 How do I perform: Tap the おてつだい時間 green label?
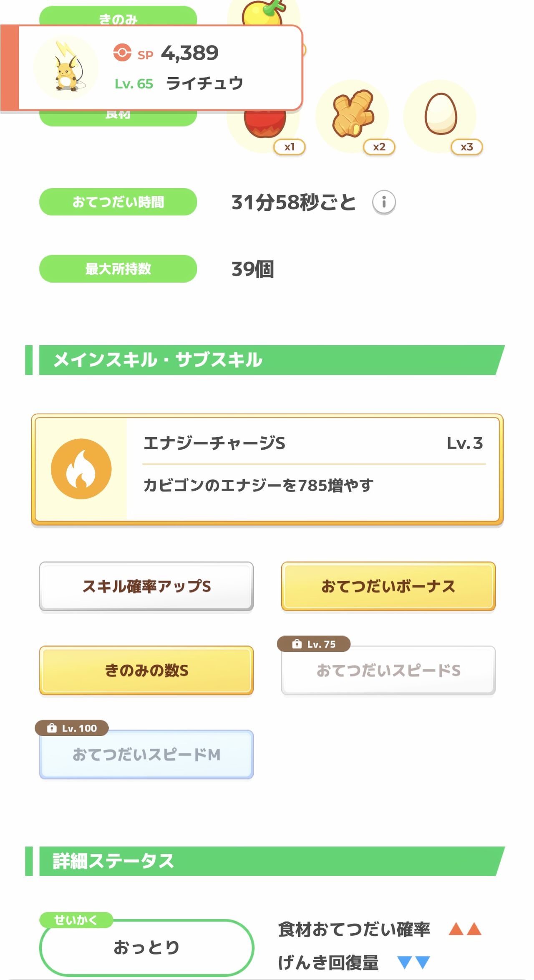(x=118, y=202)
